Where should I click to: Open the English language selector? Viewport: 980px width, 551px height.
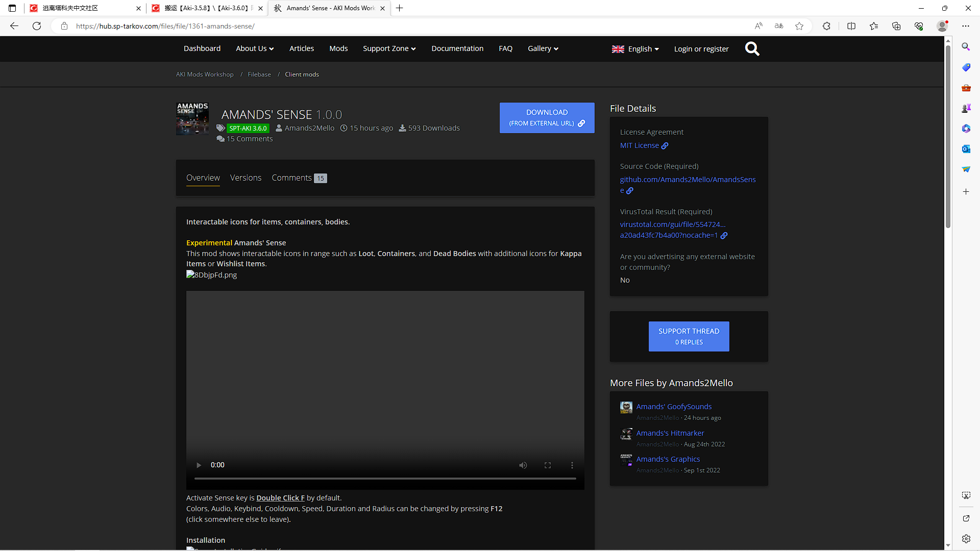pyautogui.click(x=635, y=49)
